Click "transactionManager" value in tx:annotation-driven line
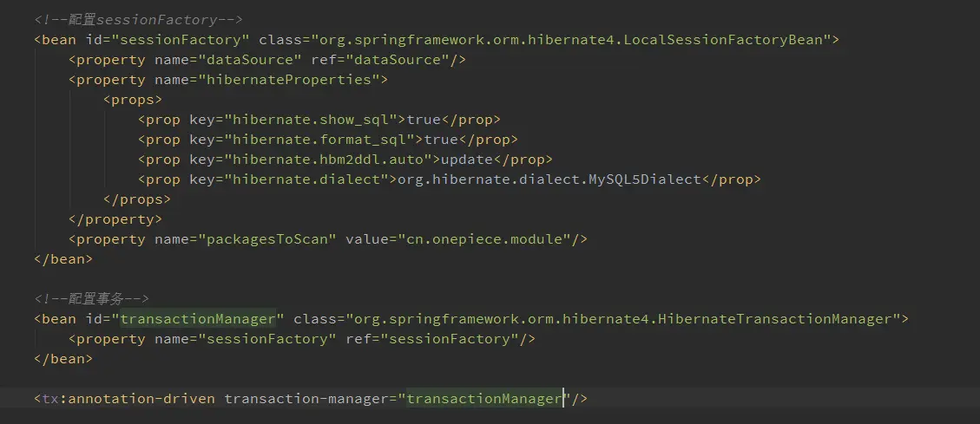Image resolution: width=980 pixels, height=424 pixels. tap(483, 398)
